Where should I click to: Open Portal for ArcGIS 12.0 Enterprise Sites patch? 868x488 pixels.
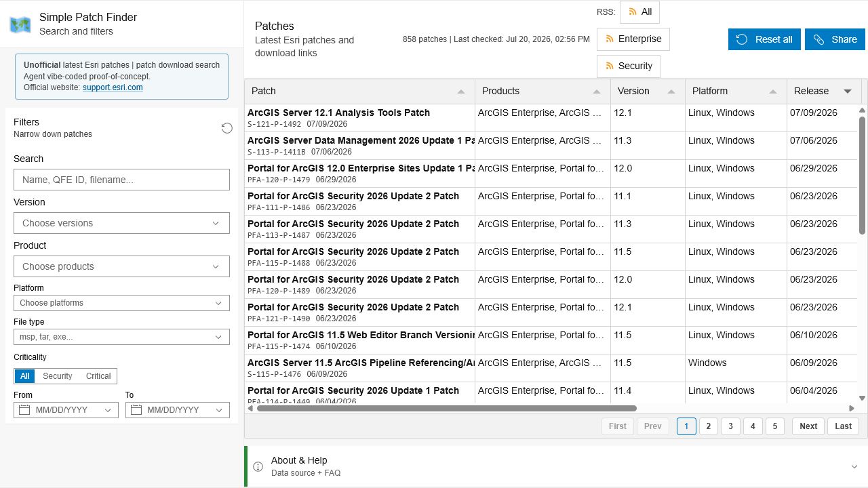[x=361, y=168]
